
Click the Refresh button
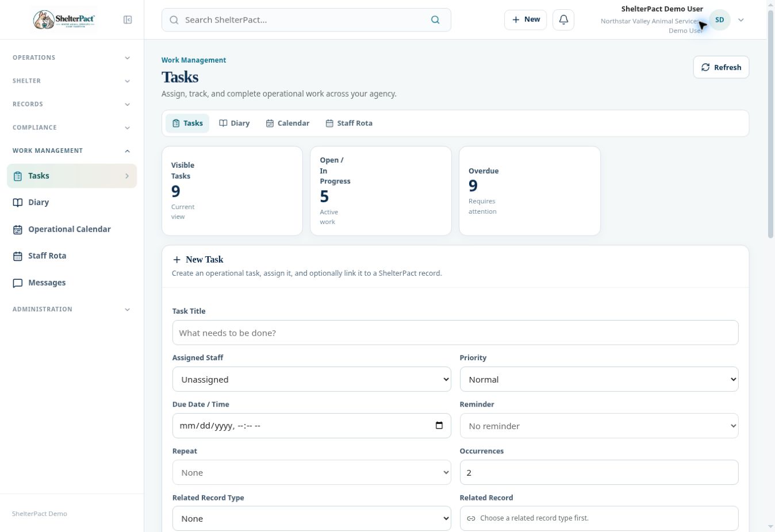(721, 67)
